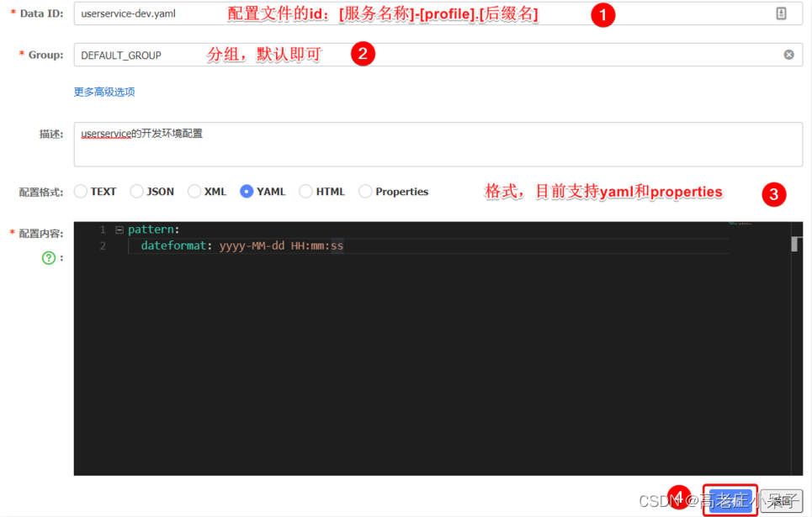
Task: Click line number 2 in the editor gutter
Action: pyautogui.click(x=102, y=245)
